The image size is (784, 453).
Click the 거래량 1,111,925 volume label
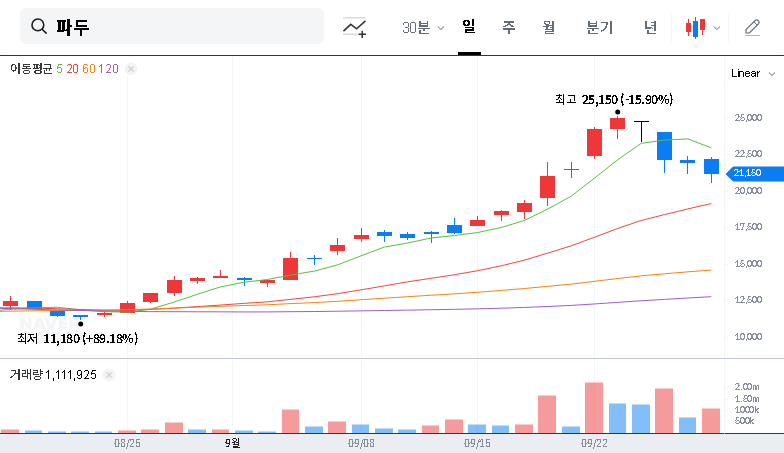[53, 374]
